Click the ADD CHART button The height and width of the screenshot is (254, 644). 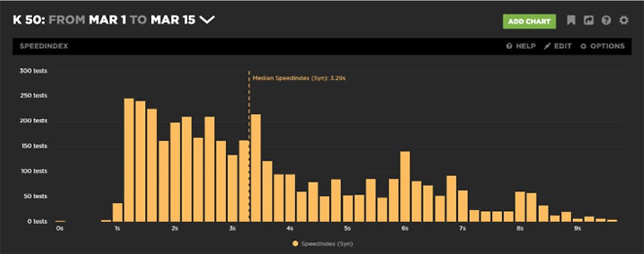529,21
